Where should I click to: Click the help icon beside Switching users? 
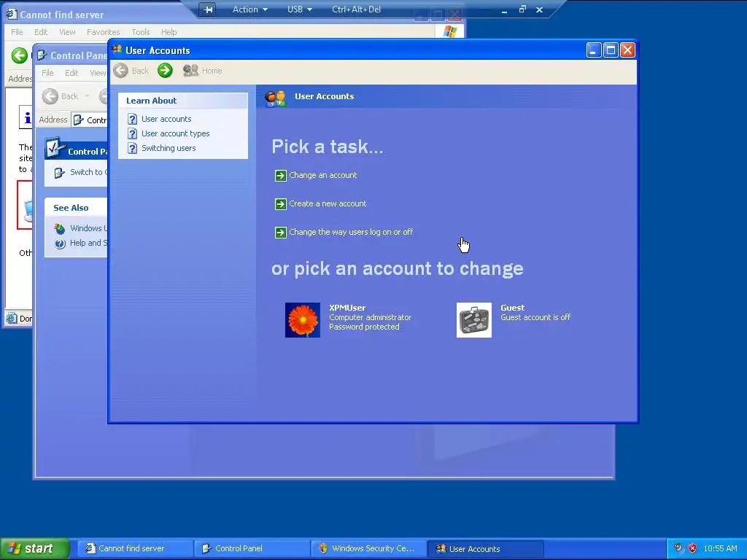point(133,149)
